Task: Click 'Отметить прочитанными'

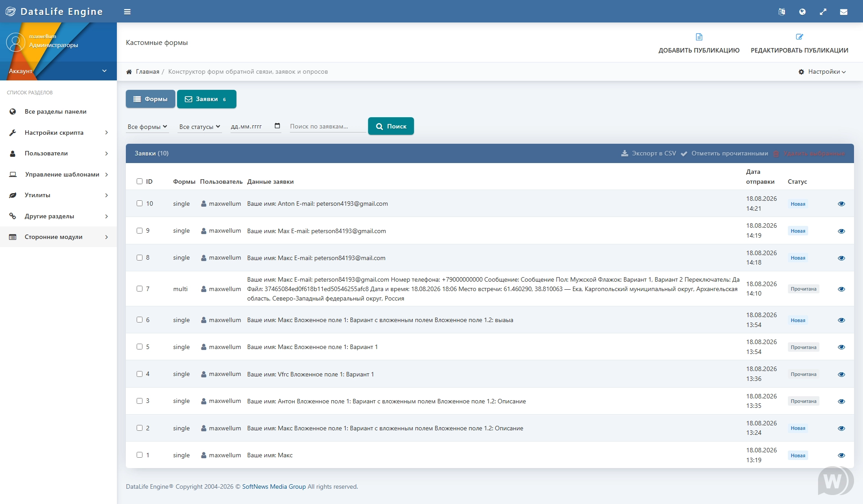Action: coord(724,153)
